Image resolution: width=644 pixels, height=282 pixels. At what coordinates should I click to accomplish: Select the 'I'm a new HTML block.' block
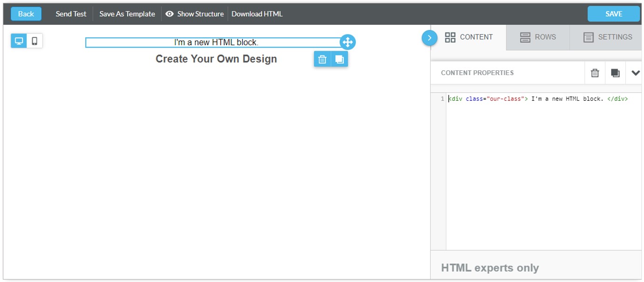tap(216, 42)
